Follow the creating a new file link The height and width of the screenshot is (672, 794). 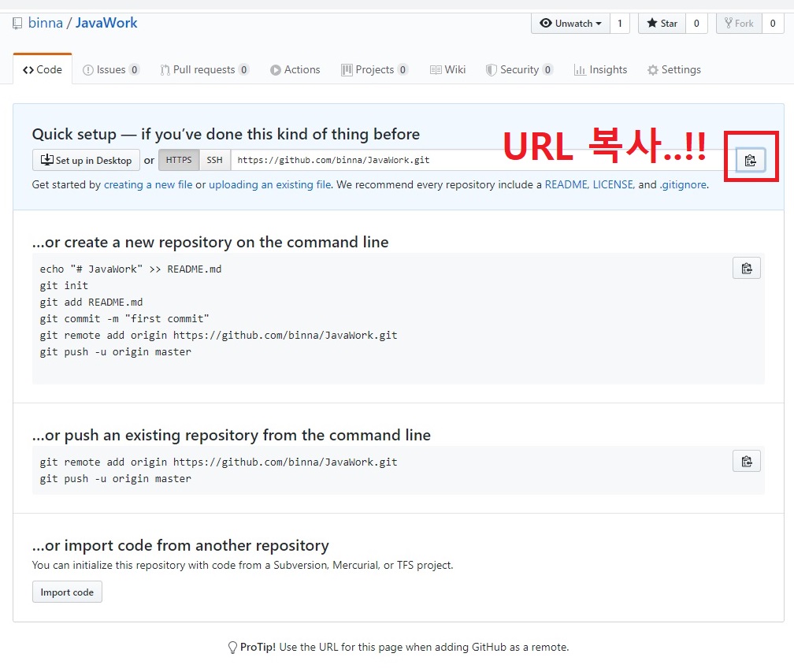148,185
